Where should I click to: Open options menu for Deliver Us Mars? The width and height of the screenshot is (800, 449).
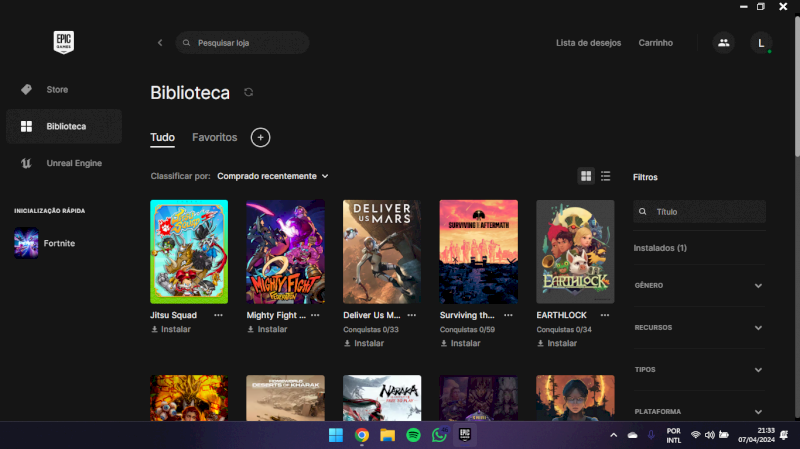(412, 315)
